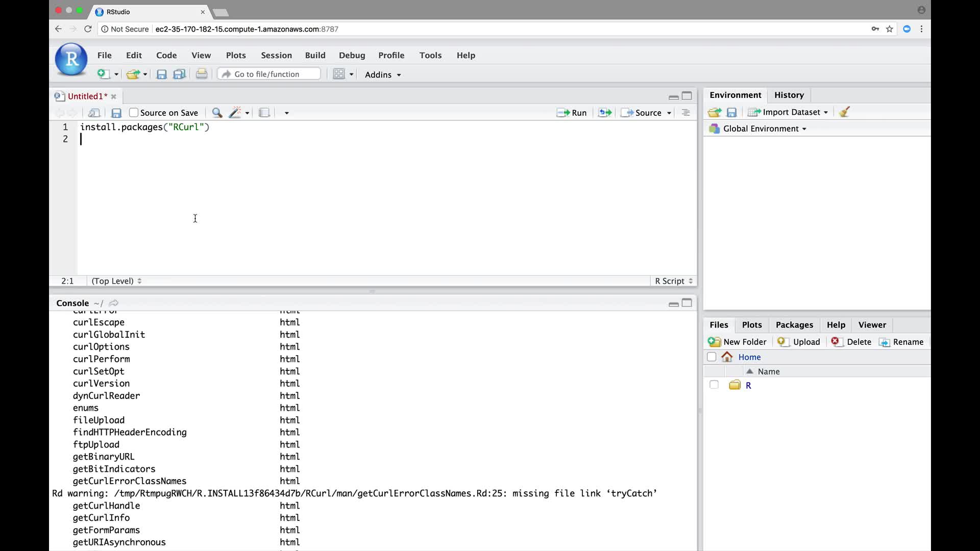Switch to the Packages tab
This screenshot has height=551, width=980.
(x=794, y=325)
